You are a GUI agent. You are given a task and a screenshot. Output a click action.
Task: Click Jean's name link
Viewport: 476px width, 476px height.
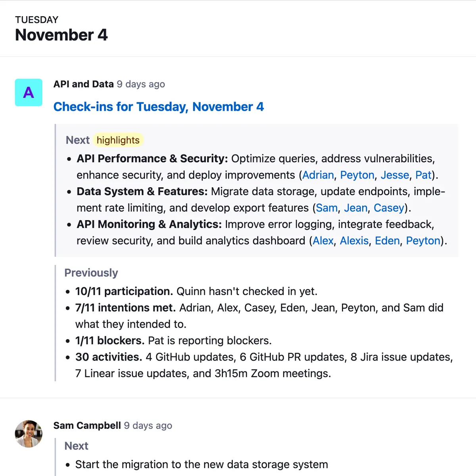355,207
